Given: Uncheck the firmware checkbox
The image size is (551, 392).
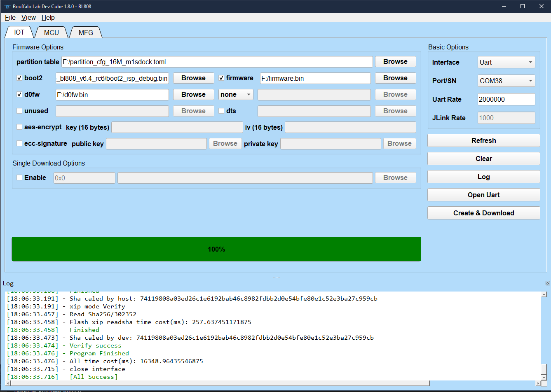Looking at the screenshot, I should pos(221,78).
